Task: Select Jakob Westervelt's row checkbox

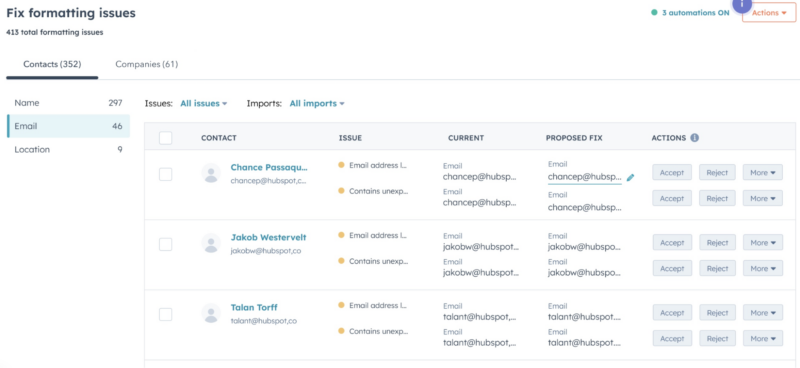Action: coord(165,244)
